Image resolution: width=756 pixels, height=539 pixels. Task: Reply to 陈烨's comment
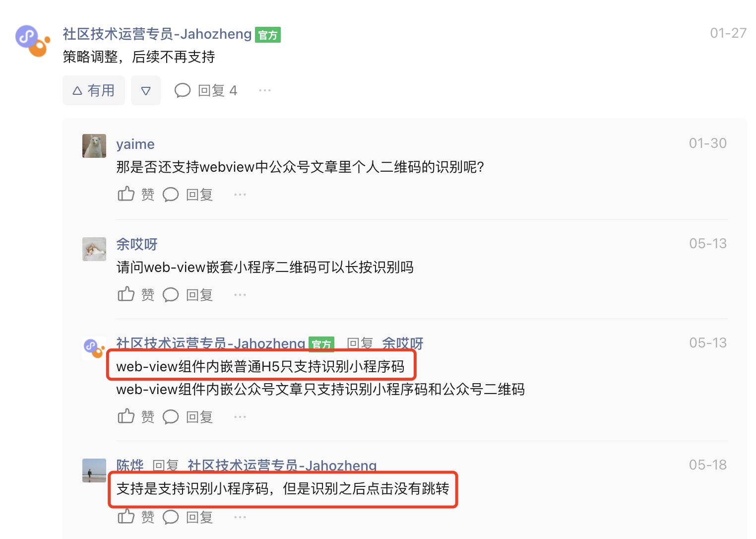(188, 517)
